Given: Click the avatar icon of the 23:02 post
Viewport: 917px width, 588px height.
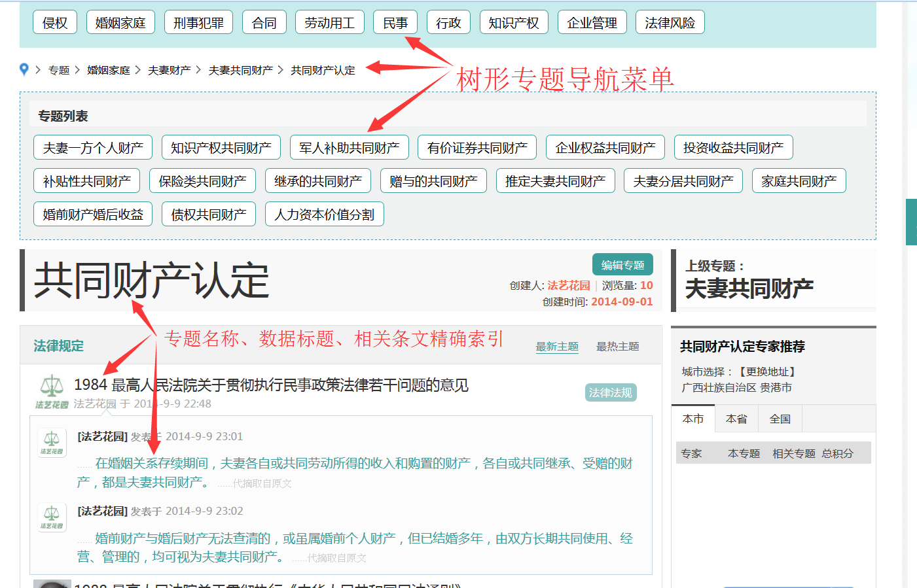Looking at the screenshot, I should point(52,517).
